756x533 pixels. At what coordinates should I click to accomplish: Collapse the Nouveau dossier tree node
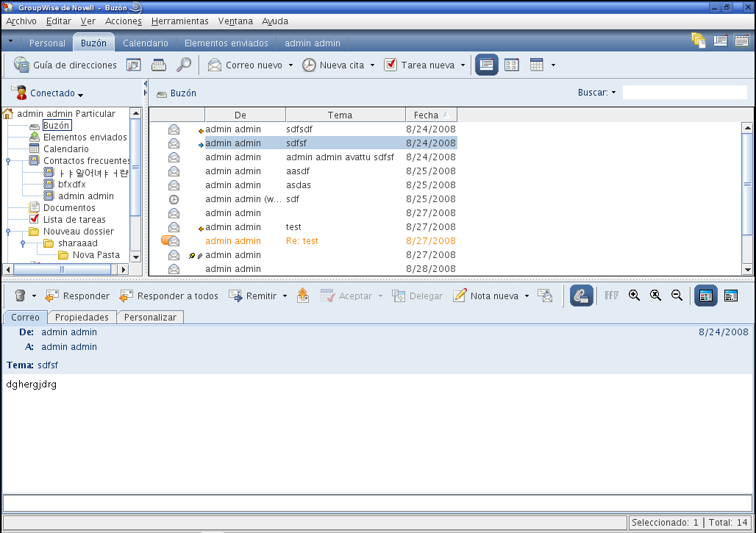(7, 232)
